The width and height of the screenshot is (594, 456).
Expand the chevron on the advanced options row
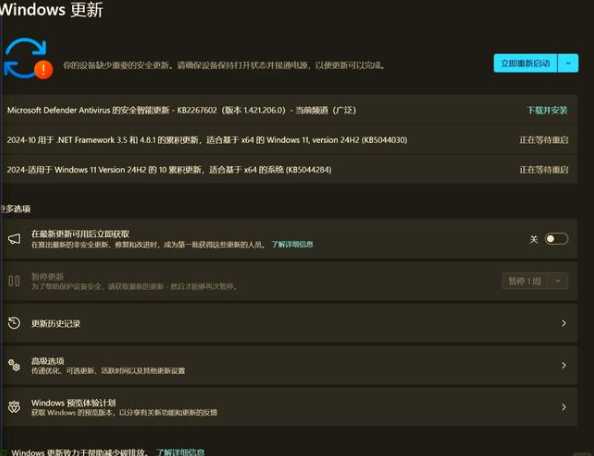click(x=564, y=365)
